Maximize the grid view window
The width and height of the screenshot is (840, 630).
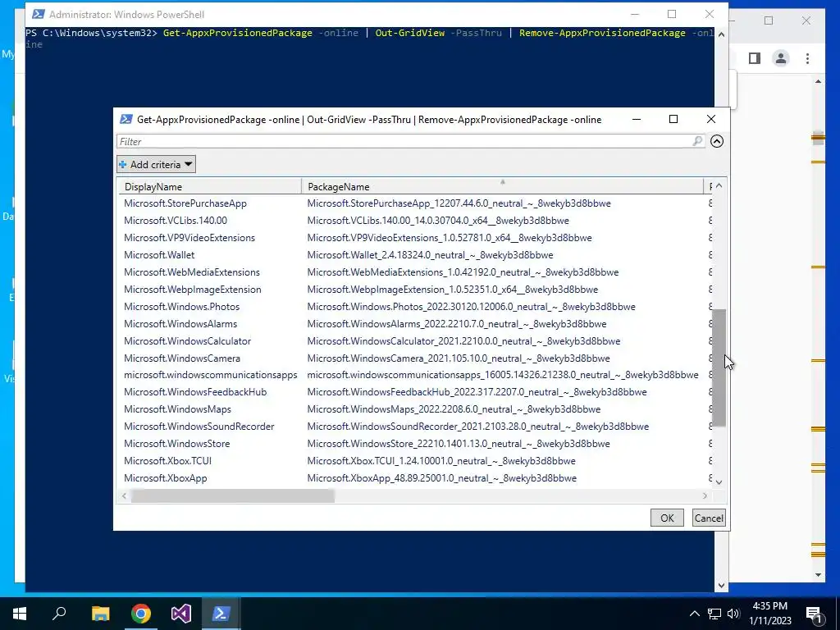pos(673,119)
